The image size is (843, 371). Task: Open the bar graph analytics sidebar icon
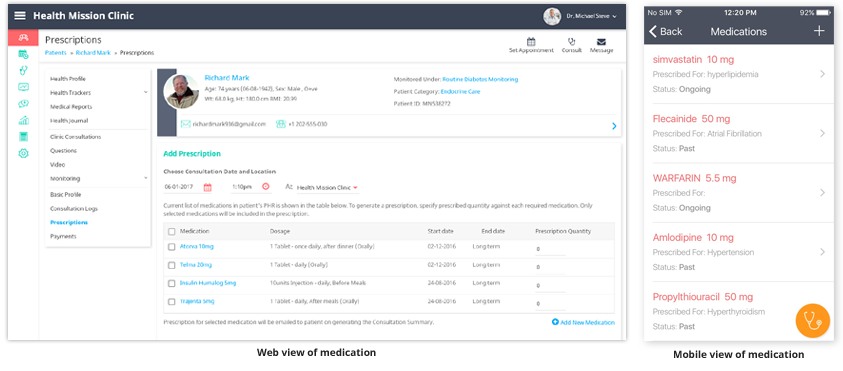click(x=23, y=120)
